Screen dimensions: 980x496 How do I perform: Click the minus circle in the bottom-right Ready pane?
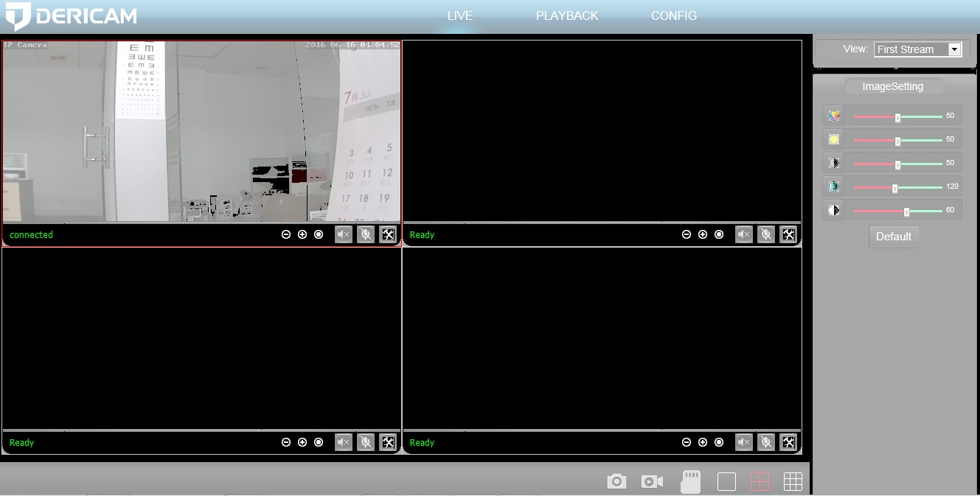point(687,442)
